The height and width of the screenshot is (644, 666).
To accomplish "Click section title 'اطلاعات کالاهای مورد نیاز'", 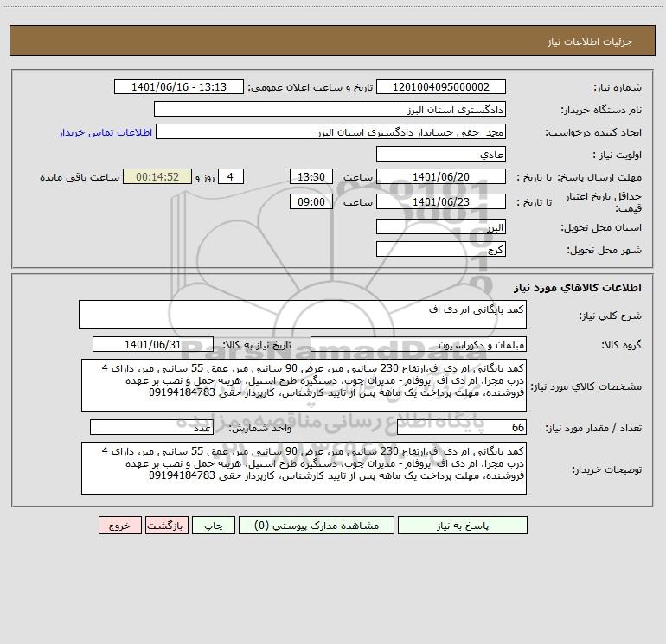I will (x=578, y=288).
